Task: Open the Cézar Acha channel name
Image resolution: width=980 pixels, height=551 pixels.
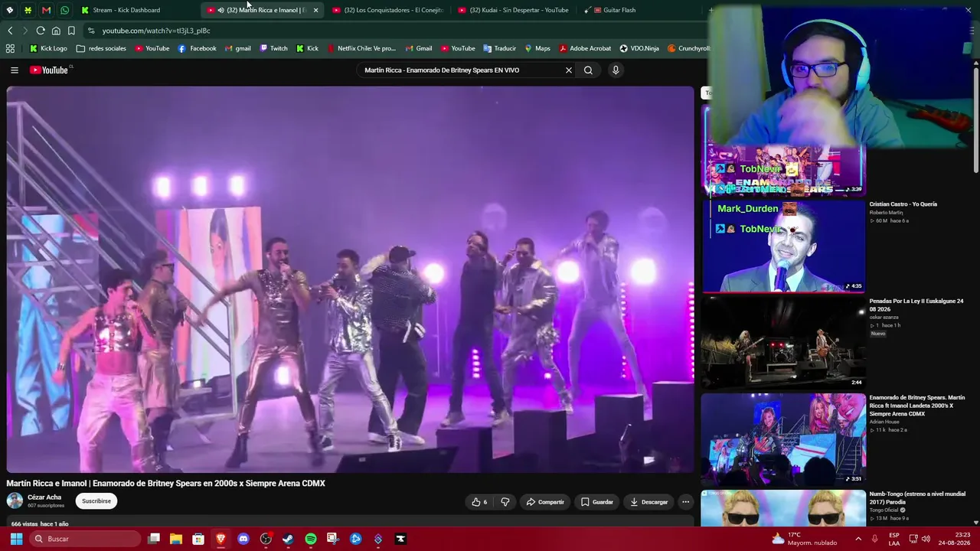Action: click(44, 497)
